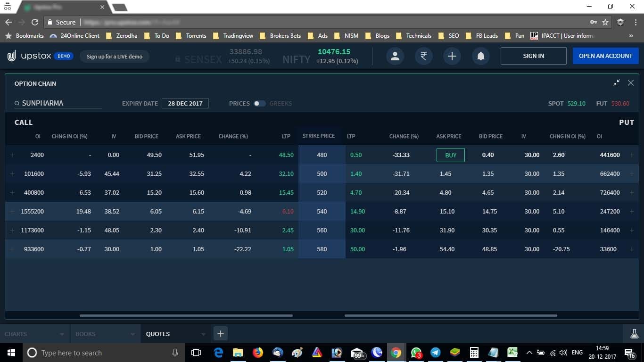Screen dimensions: 644x362
Task: Expand call row plus for strike 480
Action: tap(12, 155)
